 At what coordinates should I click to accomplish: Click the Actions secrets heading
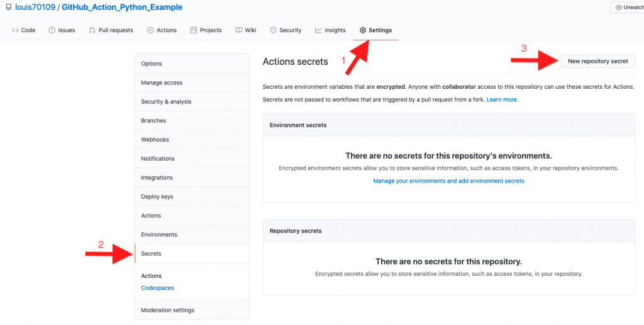(x=296, y=62)
